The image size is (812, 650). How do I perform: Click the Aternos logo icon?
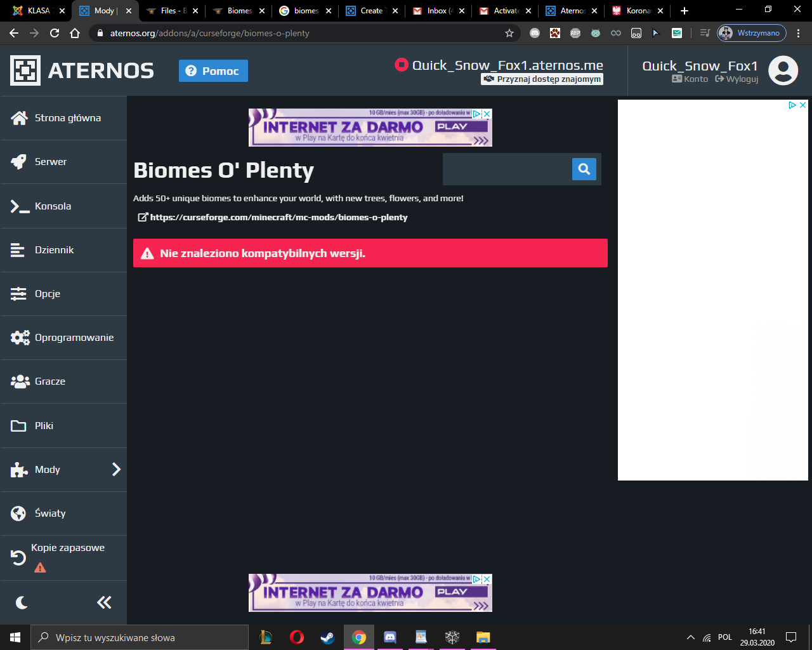click(25, 70)
